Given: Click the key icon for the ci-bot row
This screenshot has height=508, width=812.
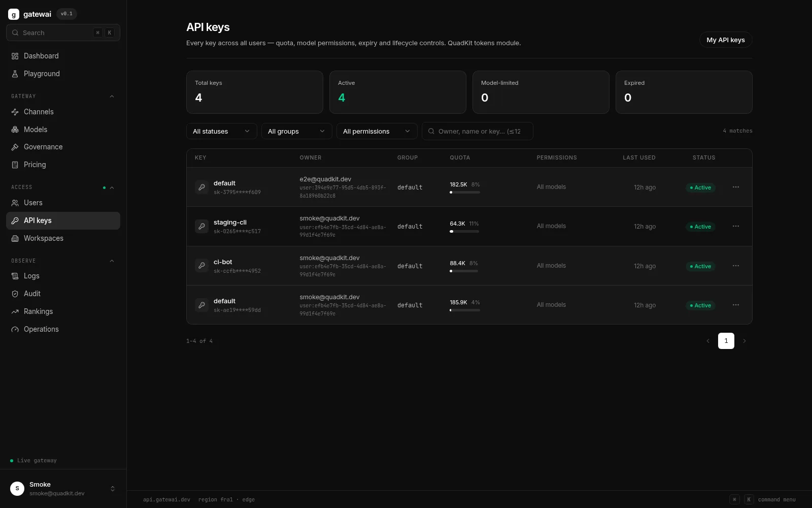Looking at the screenshot, I should coord(201,266).
